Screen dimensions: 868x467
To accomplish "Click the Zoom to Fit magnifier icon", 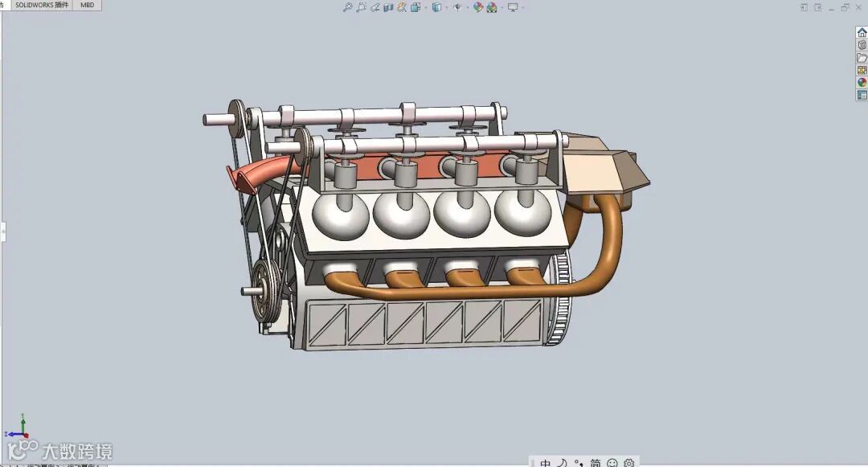I will pos(347,7).
